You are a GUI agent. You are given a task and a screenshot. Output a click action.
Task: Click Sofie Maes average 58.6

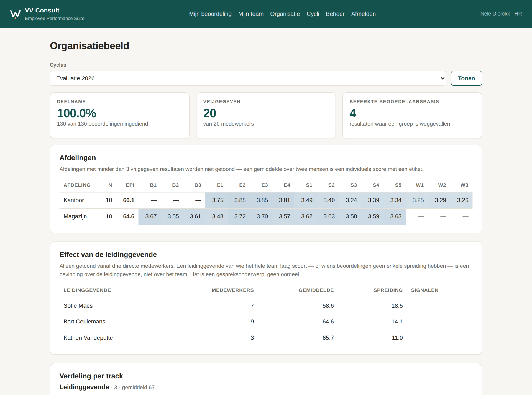pos(328,306)
